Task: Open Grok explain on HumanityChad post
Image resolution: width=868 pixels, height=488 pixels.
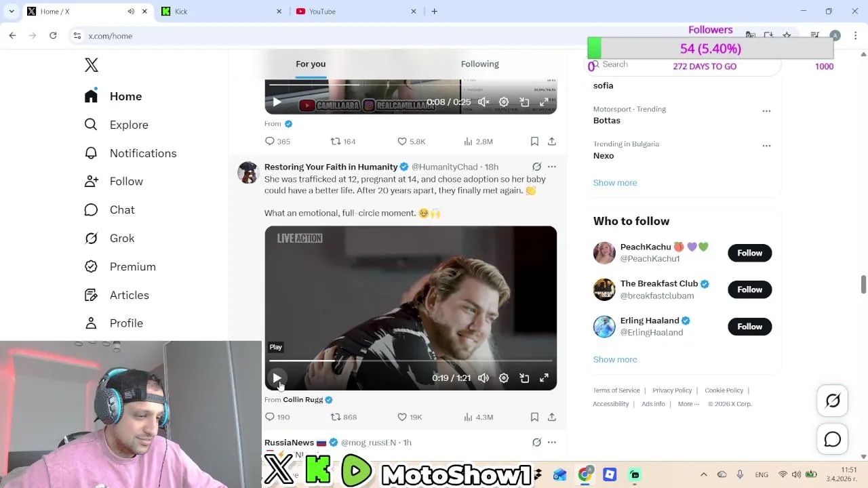Action: pos(536,167)
